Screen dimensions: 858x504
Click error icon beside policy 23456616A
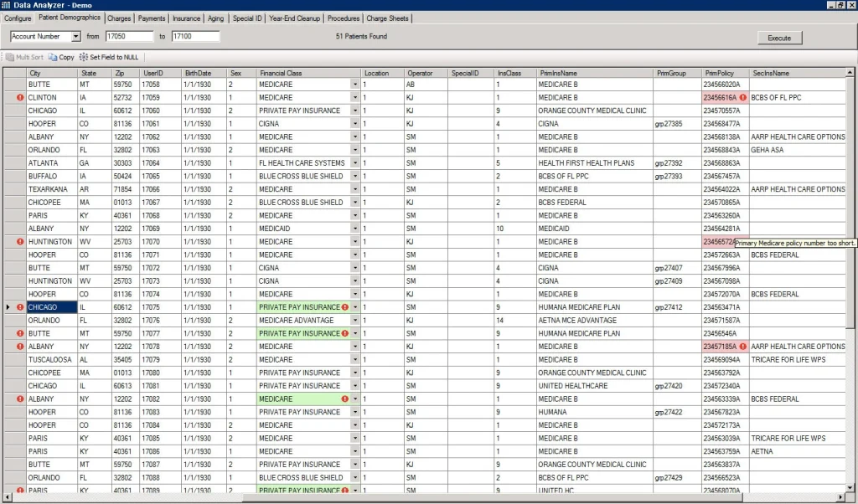(742, 97)
